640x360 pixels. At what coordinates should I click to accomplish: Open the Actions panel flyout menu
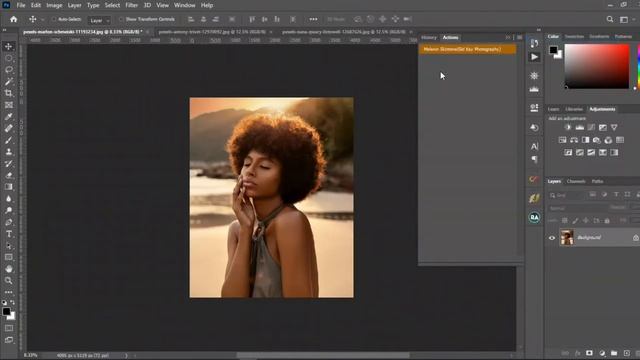coord(519,37)
